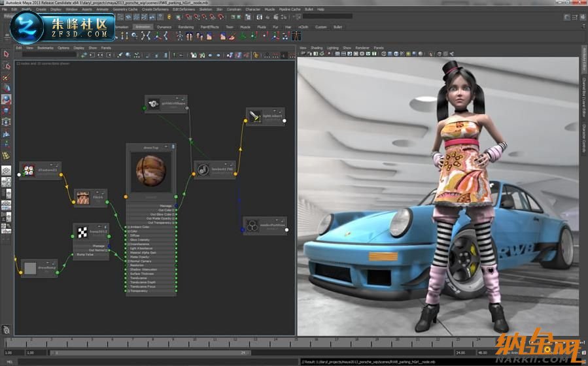Image resolution: width=588 pixels, height=366 pixels.
Task: Toggle the grid icon in viewport toolbar
Action: (x=337, y=54)
